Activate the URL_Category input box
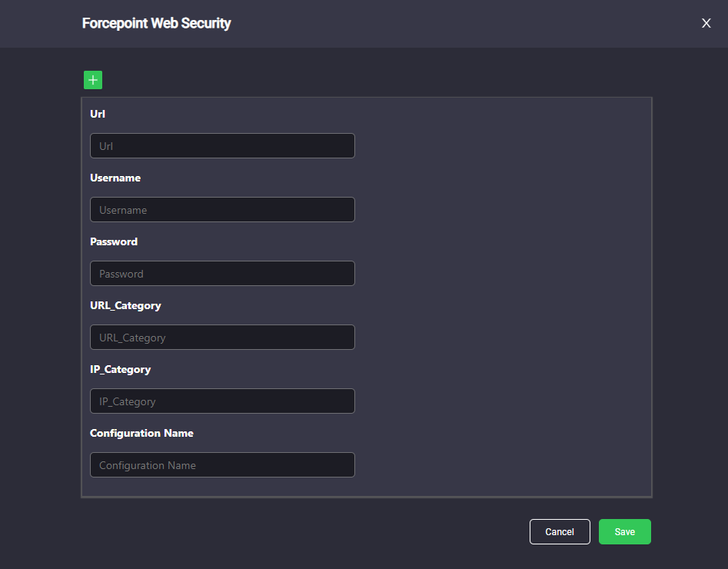This screenshot has width=728, height=569. coord(222,338)
